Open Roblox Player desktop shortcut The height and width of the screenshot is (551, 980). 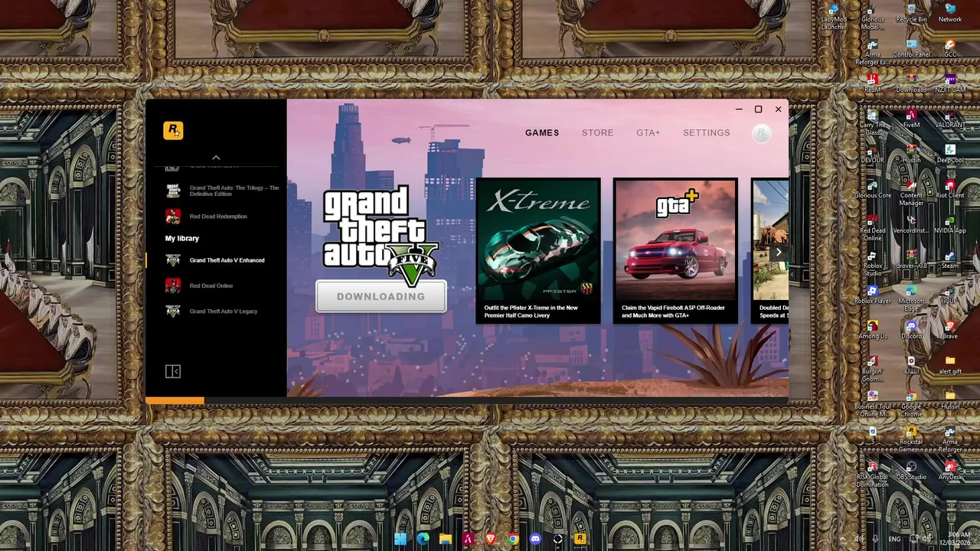click(x=872, y=295)
